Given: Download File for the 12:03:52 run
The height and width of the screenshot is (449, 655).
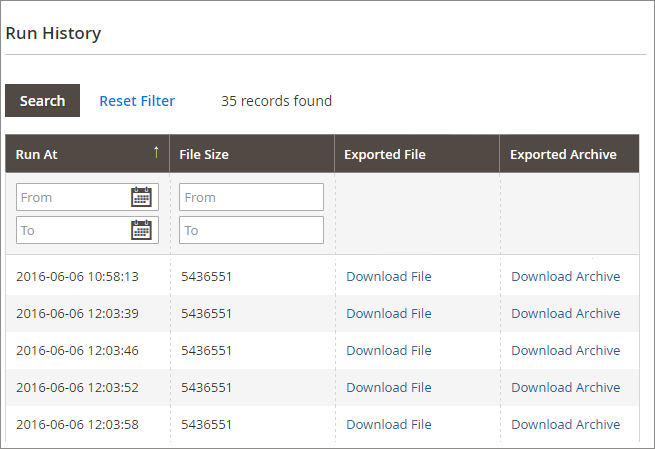Looking at the screenshot, I should (x=388, y=387).
